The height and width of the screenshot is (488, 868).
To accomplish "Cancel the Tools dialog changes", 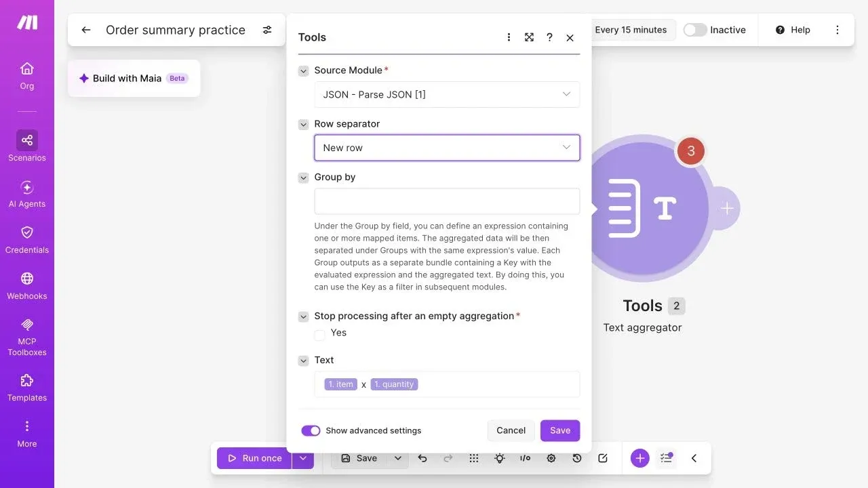I will [511, 430].
